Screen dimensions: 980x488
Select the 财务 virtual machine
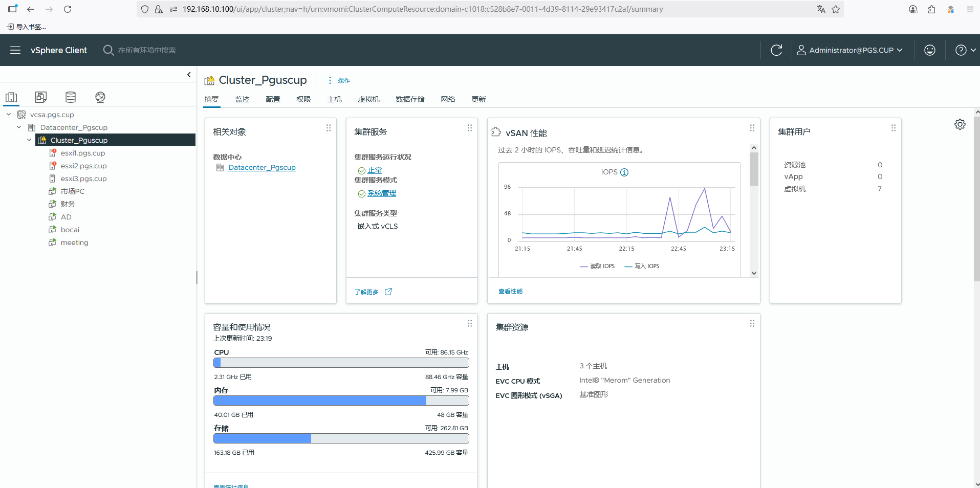[68, 204]
